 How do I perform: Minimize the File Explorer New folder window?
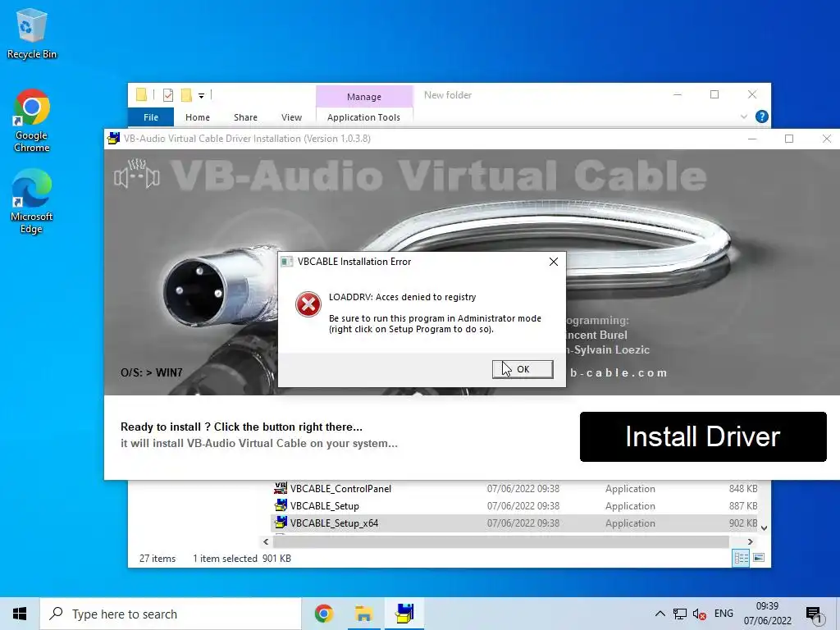tap(678, 95)
